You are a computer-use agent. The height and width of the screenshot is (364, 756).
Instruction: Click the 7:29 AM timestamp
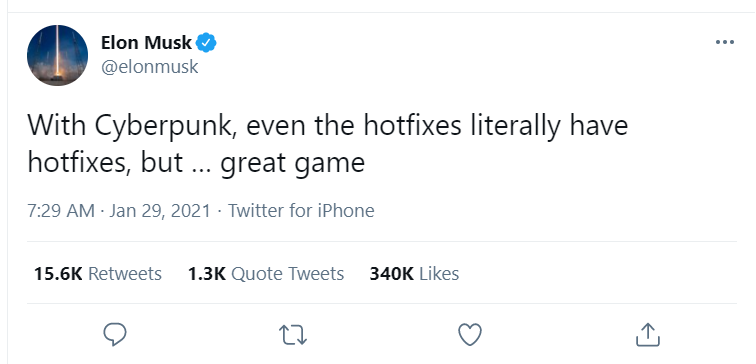tap(61, 211)
